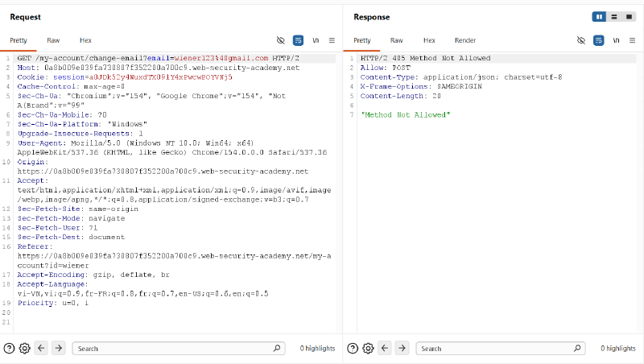Image resolution: width=644 pixels, height=364 pixels.
Task: Click Response panel 0 highlights label
Action: coord(617,349)
